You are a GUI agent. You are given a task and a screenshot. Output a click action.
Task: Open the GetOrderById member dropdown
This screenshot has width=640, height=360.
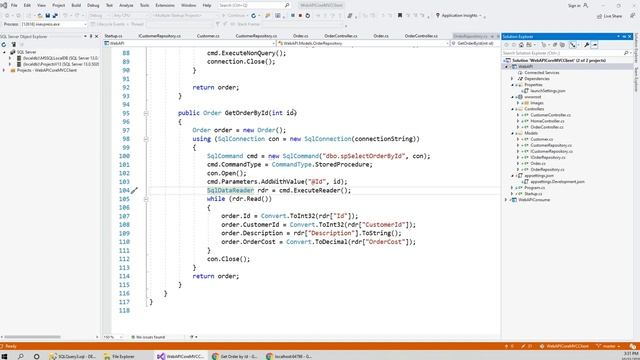click(x=476, y=43)
